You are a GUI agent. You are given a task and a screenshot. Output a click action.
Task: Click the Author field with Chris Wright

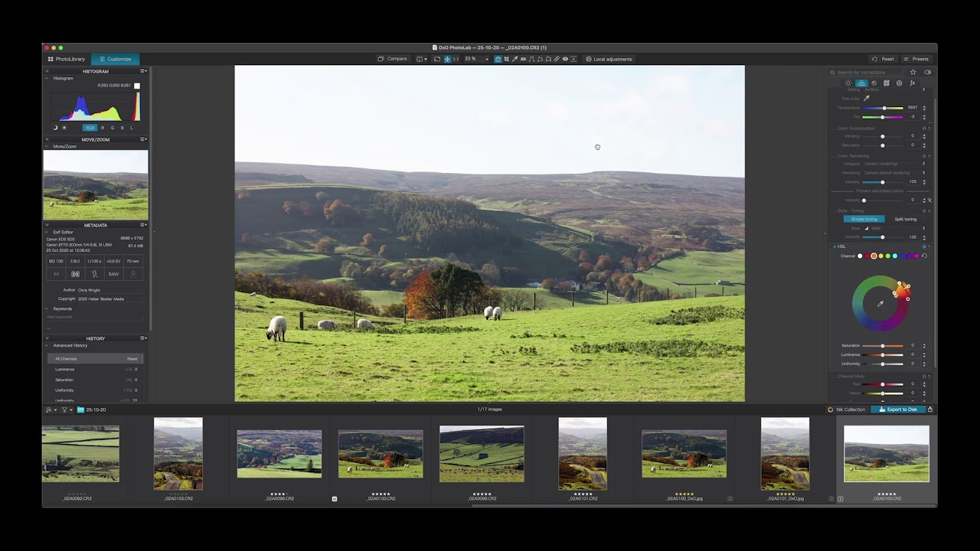110,290
